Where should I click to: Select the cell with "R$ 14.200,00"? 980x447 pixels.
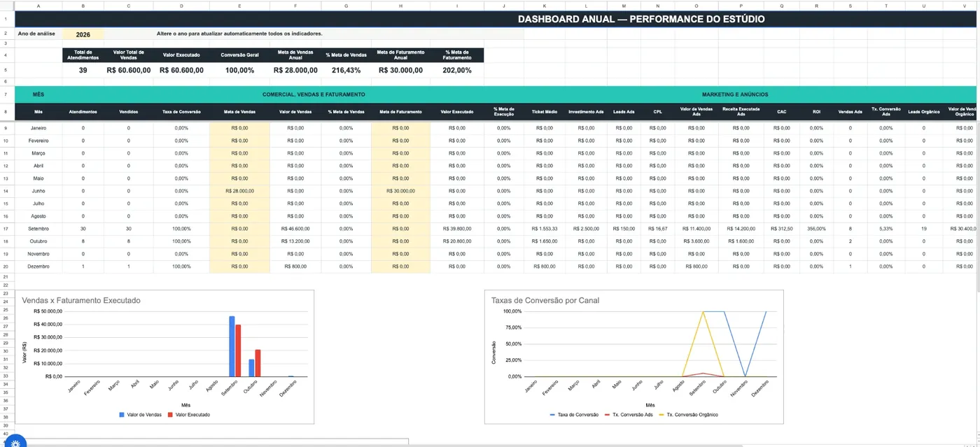[741, 229]
